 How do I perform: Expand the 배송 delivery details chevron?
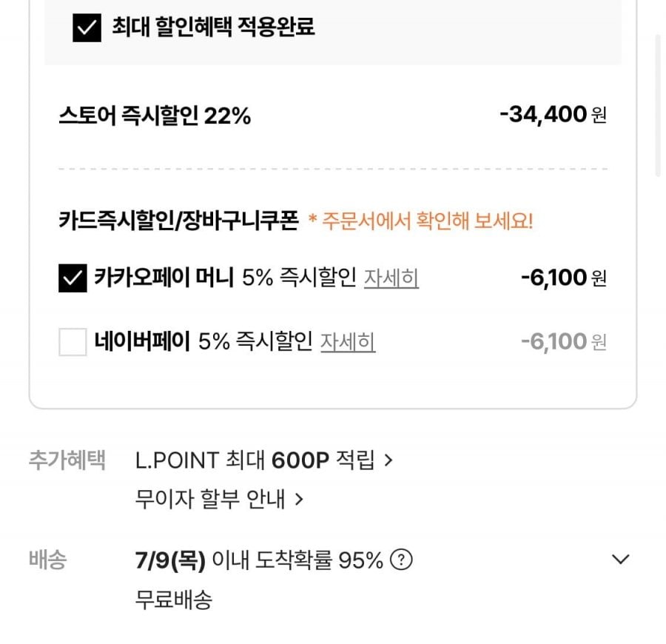pos(620,559)
